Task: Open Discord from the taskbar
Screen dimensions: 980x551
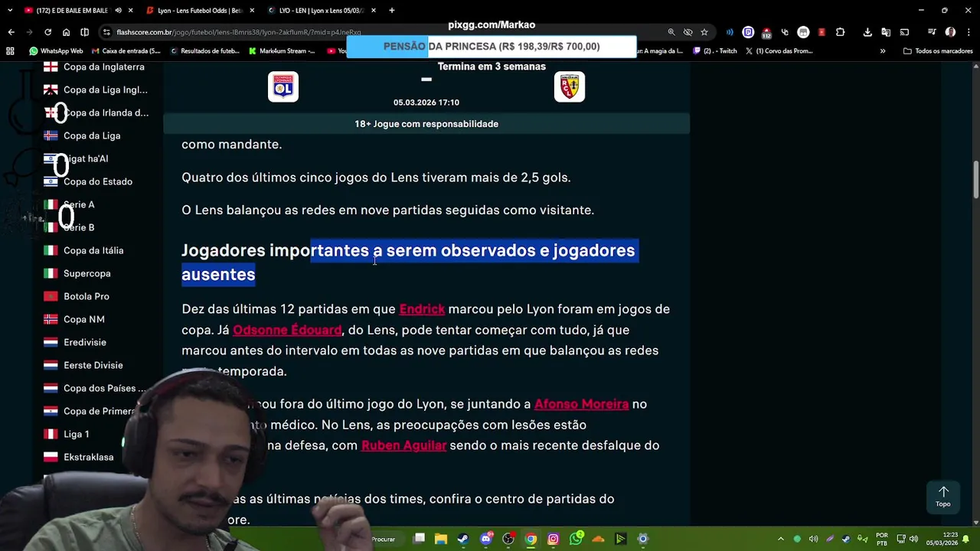Action: tap(485, 539)
